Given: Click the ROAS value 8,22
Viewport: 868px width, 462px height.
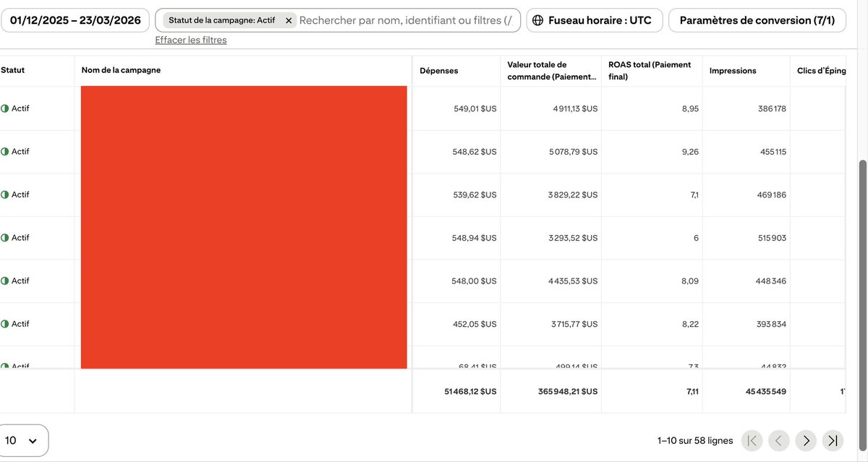Looking at the screenshot, I should [690, 324].
